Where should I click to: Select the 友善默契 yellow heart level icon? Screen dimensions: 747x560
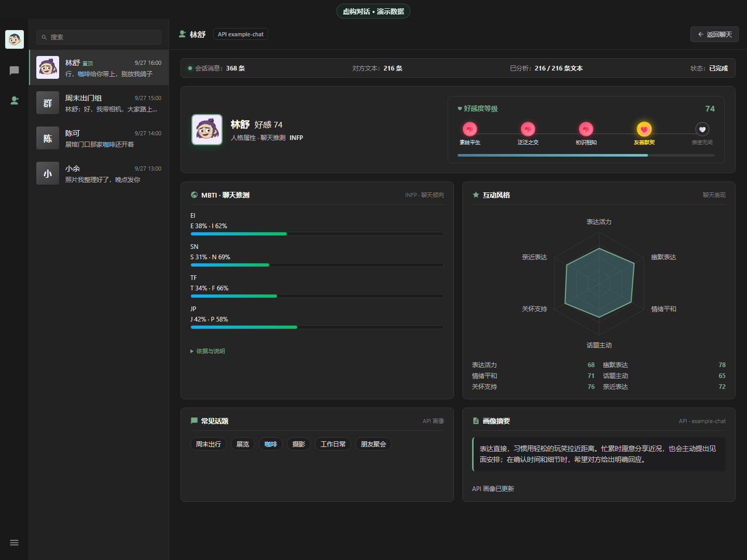[x=644, y=129]
